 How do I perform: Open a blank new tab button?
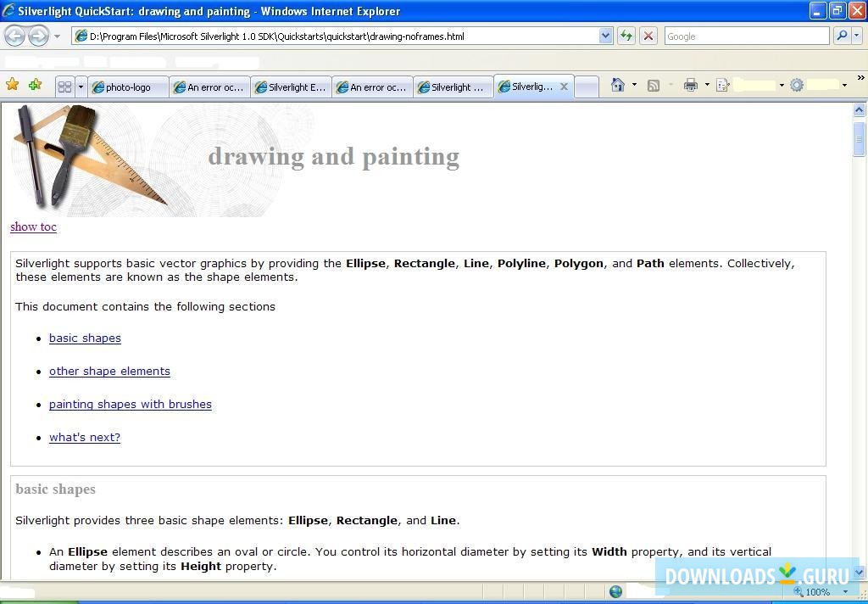coord(587,87)
